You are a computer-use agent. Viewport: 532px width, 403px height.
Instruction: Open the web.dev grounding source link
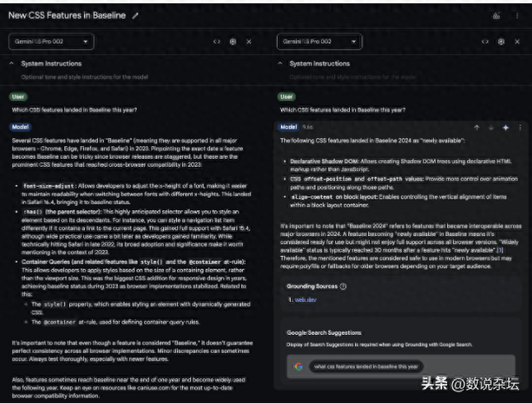click(306, 299)
